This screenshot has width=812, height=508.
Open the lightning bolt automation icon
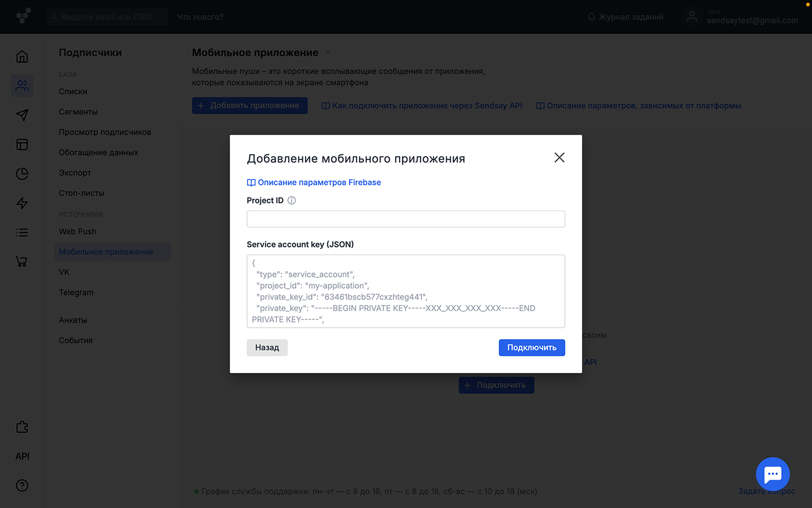(22, 203)
